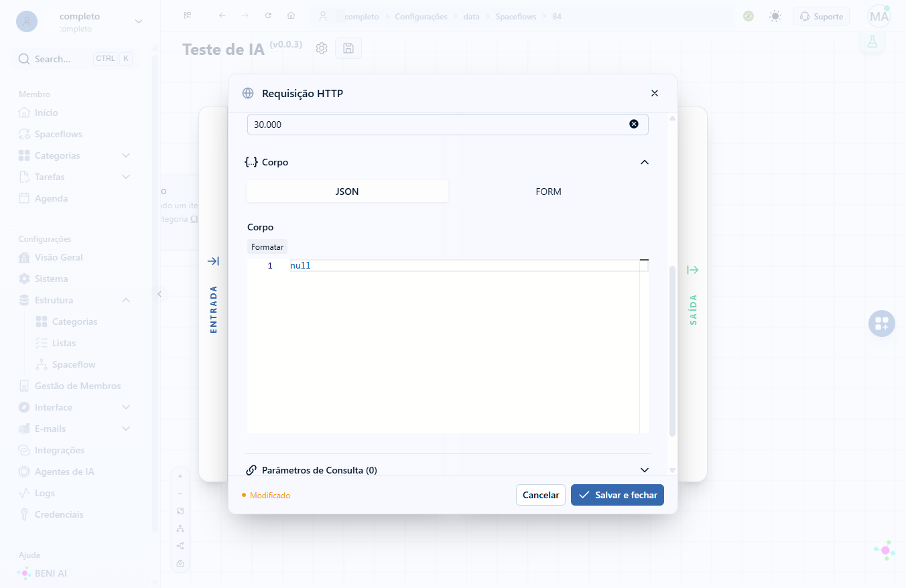Click the green status icon in top bar
The height and width of the screenshot is (588, 906).
coord(749,16)
